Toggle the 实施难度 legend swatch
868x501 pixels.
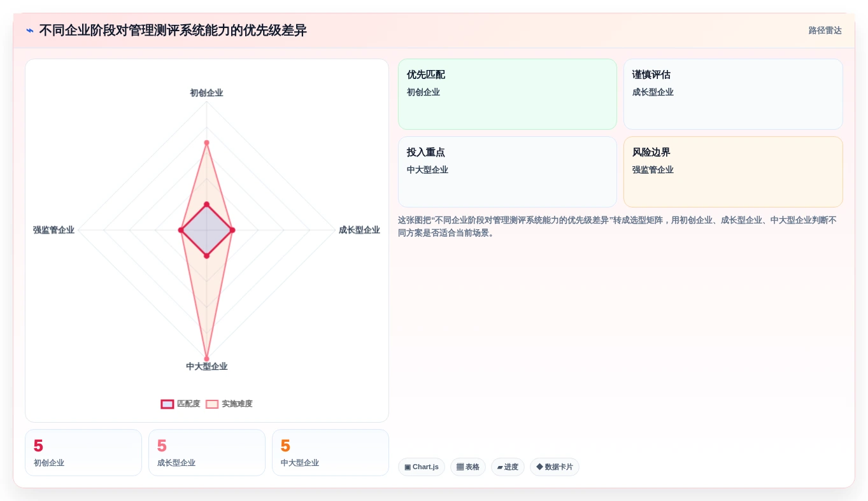click(212, 404)
